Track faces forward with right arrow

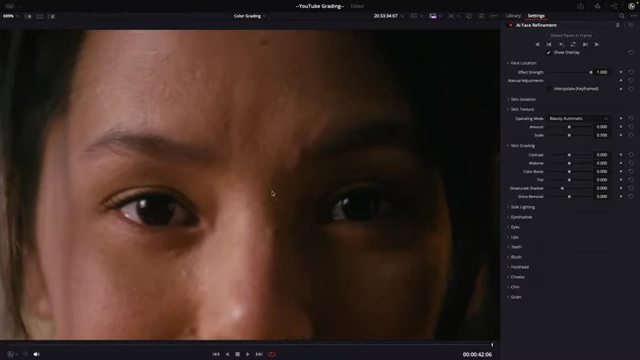pos(597,44)
